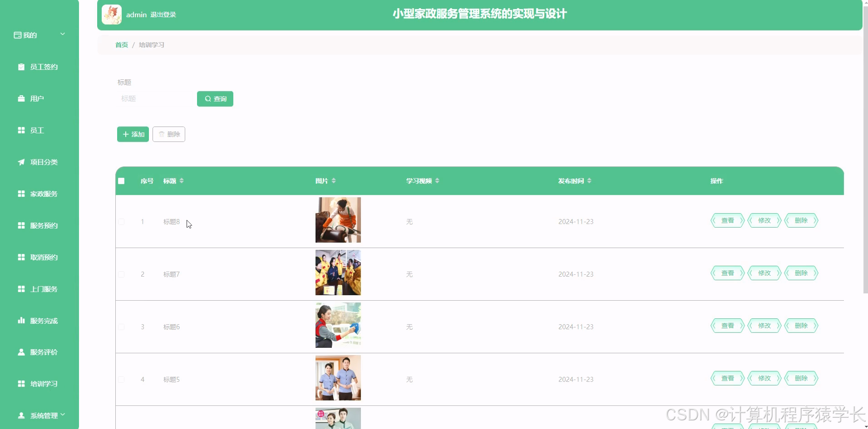
Task: Click the 添加 button
Action: [133, 134]
